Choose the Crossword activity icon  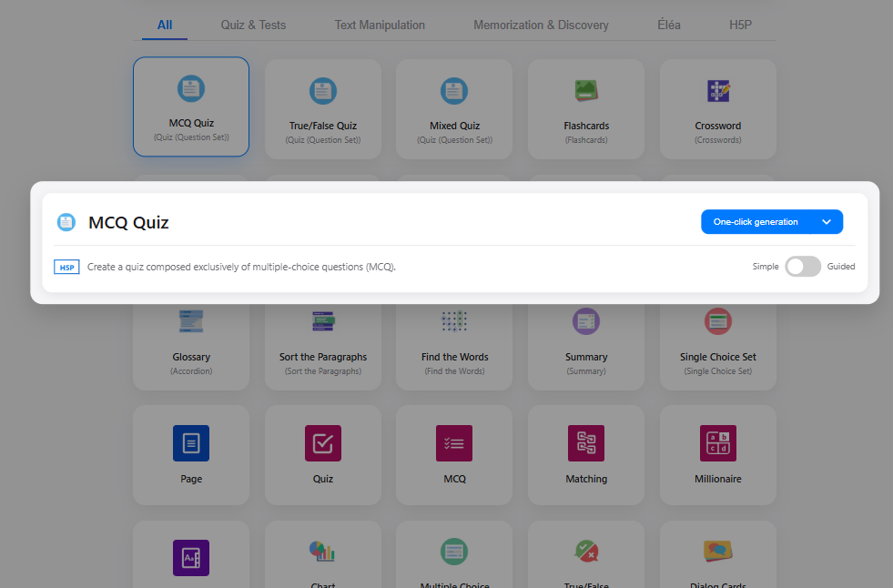pos(717,90)
